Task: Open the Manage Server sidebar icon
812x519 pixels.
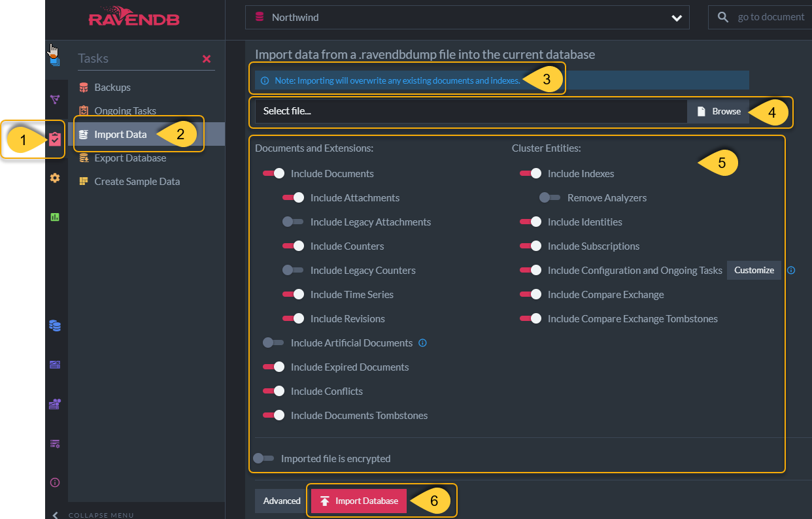Action: coord(55,365)
